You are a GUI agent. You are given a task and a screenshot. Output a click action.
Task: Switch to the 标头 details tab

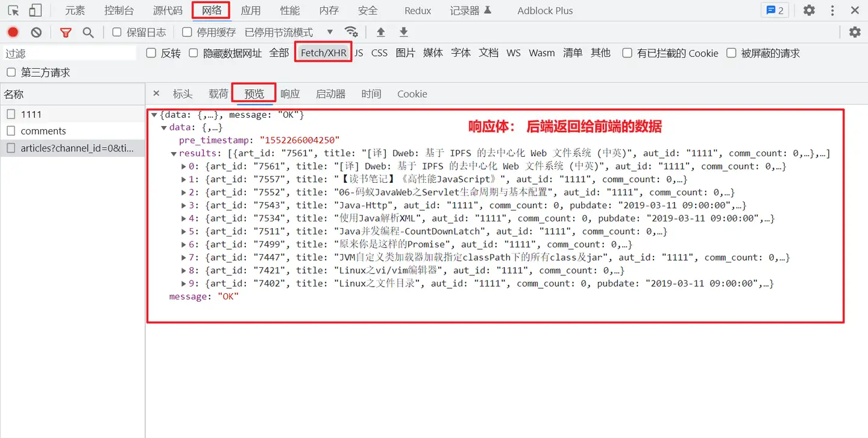point(183,94)
